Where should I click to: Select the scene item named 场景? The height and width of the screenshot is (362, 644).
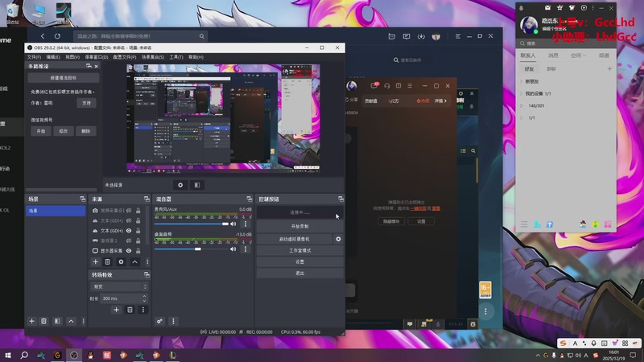(x=56, y=211)
